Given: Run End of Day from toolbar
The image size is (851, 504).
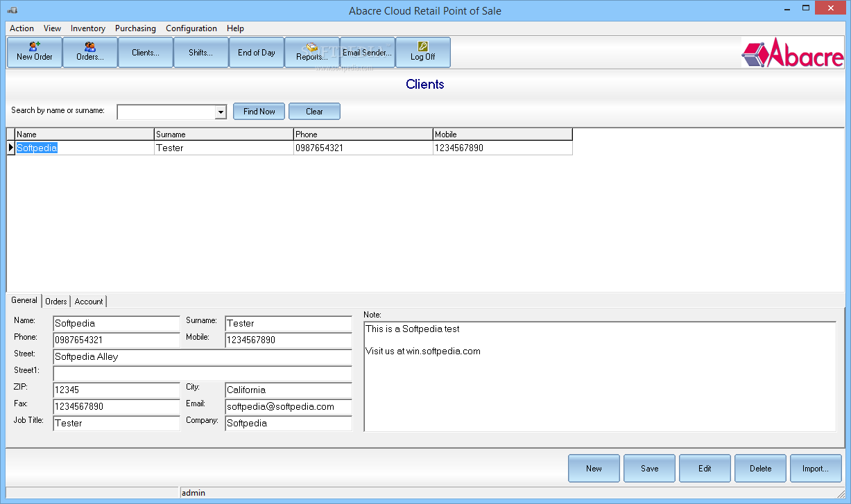Looking at the screenshot, I should (257, 52).
